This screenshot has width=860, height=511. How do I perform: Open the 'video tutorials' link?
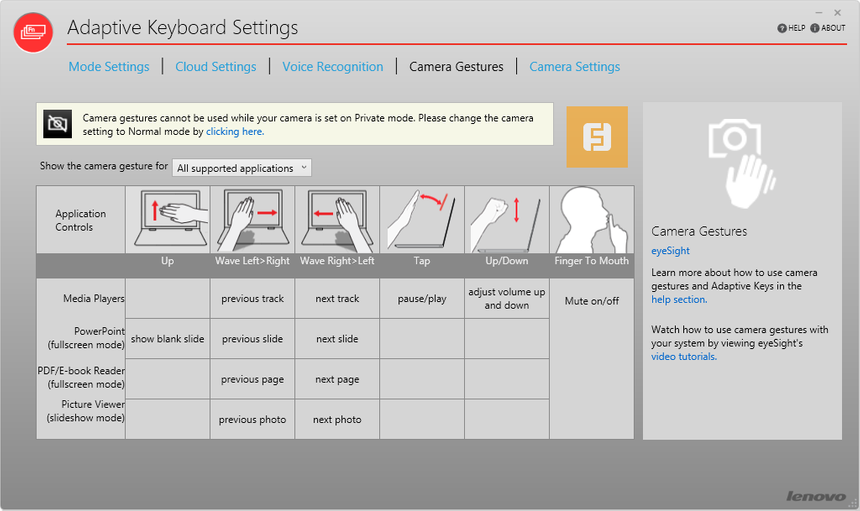coord(684,357)
